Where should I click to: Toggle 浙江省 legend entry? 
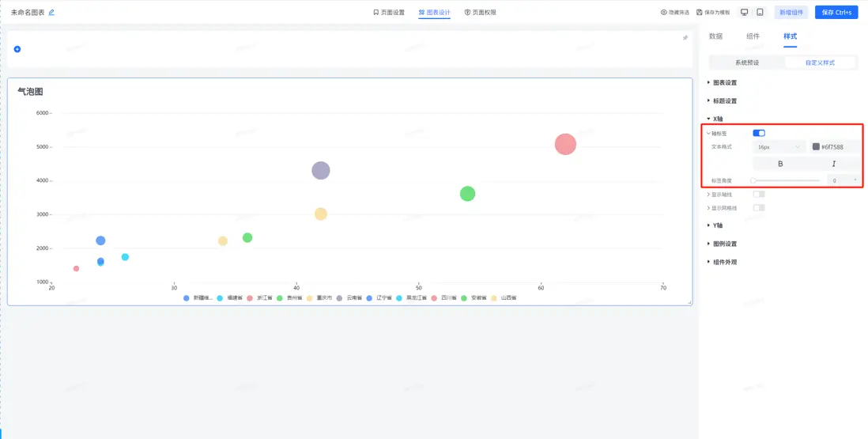pyautogui.click(x=260, y=298)
